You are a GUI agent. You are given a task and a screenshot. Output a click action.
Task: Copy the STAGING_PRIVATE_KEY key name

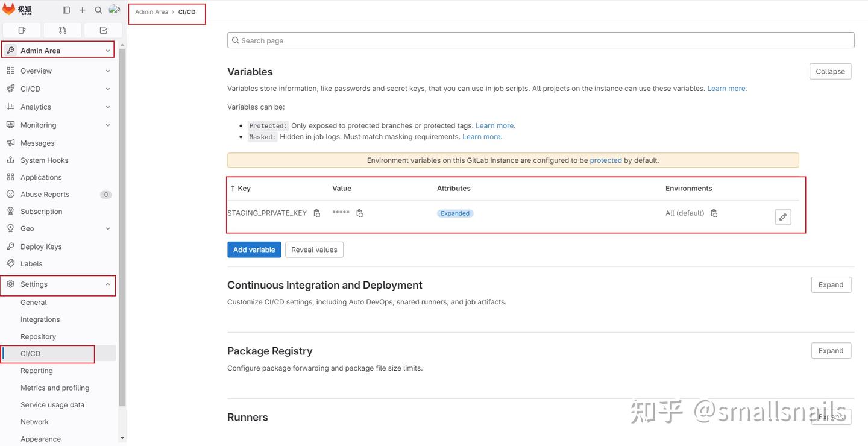tap(317, 213)
